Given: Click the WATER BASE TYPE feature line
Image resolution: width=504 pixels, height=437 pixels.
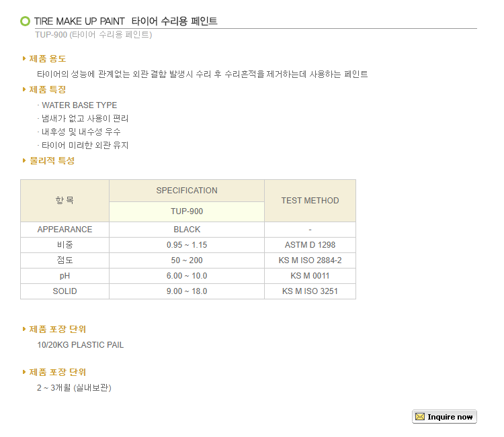Looking at the screenshot, I should pos(79,105).
